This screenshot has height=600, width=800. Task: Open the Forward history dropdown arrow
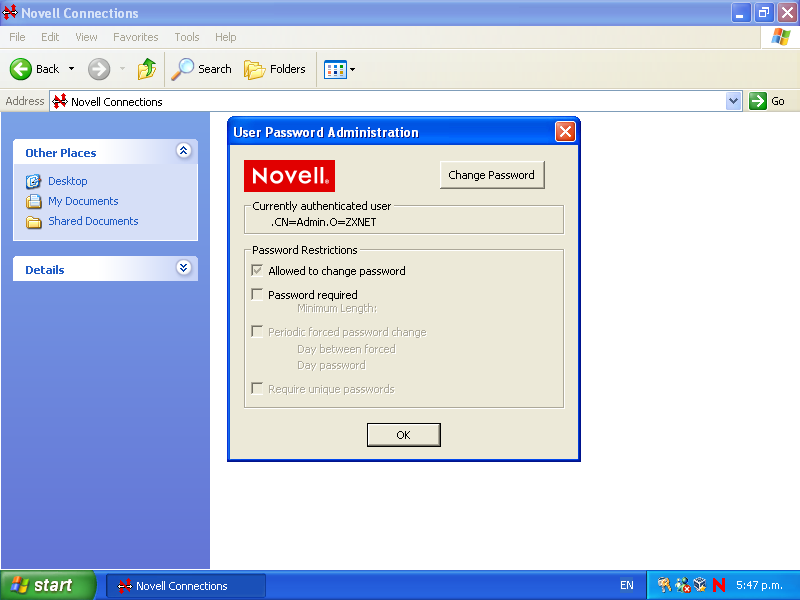pyautogui.click(x=122, y=68)
